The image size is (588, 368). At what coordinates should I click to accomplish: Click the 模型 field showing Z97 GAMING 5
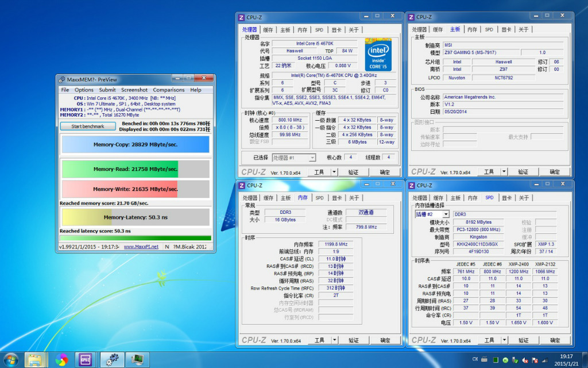click(481, 52)
